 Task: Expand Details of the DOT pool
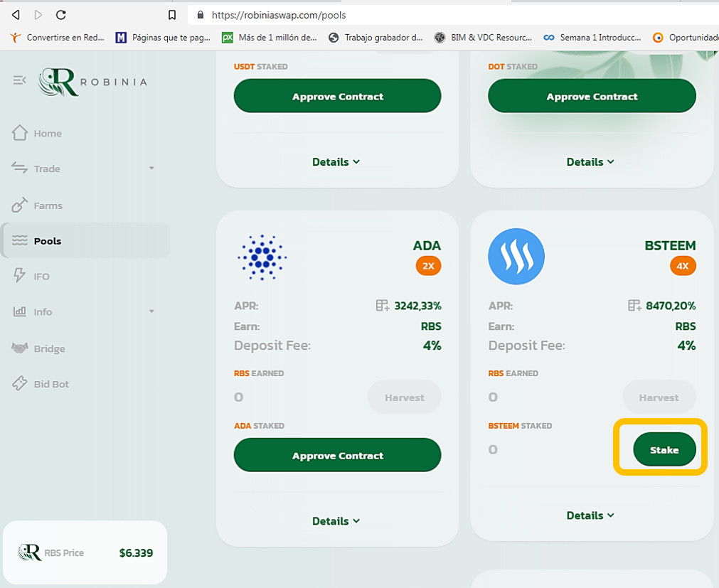590,162
